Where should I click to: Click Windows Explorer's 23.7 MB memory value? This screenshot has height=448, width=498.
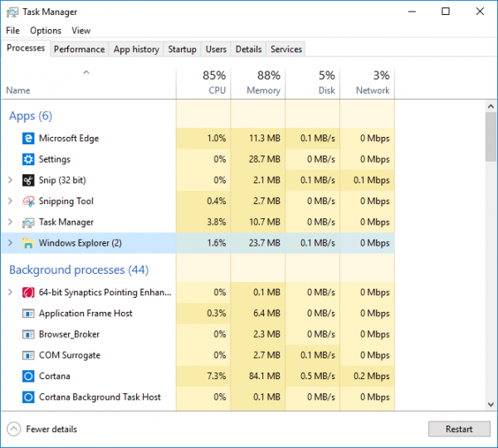click(265, 243)
